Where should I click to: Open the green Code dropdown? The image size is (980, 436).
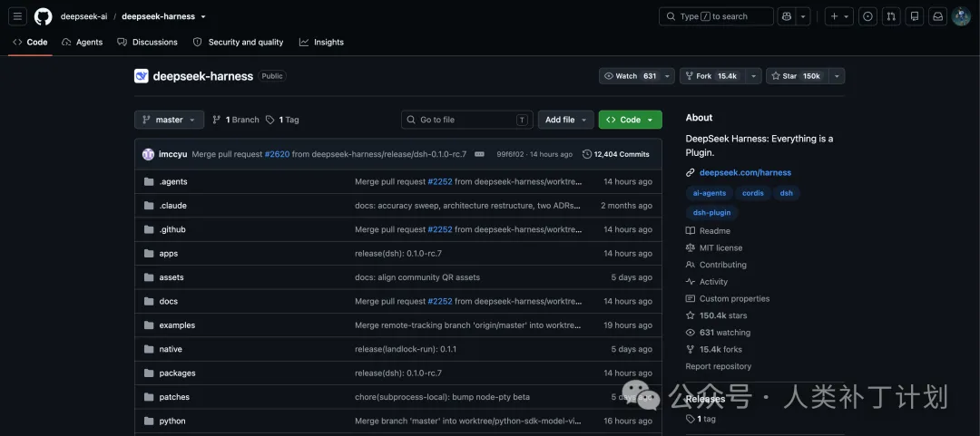click(630, 120)
